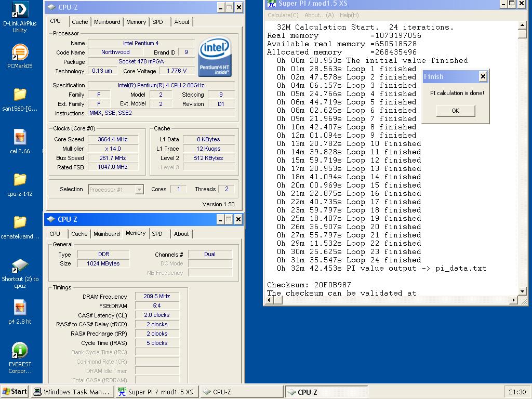The image size is (532, 399).
Task: Close the lower CPU-Z window
Action: 238,220
